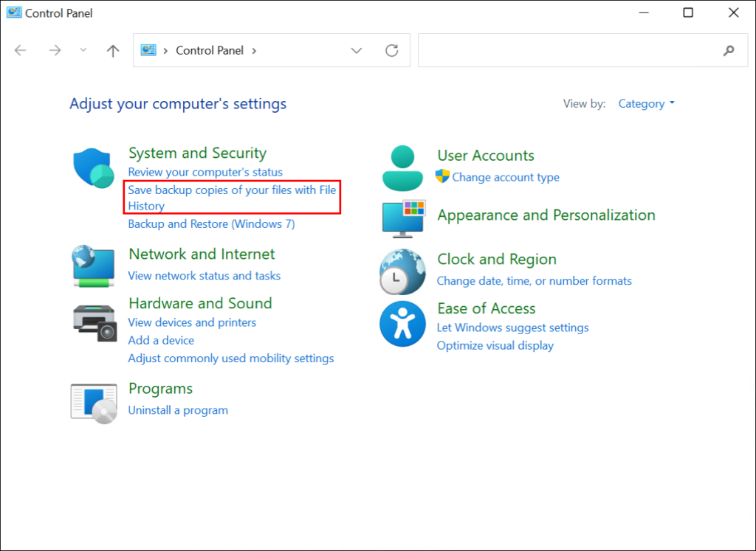Click Let Windows suggest settings
This screenshot has height=551, width=756.
pos(512,328)
